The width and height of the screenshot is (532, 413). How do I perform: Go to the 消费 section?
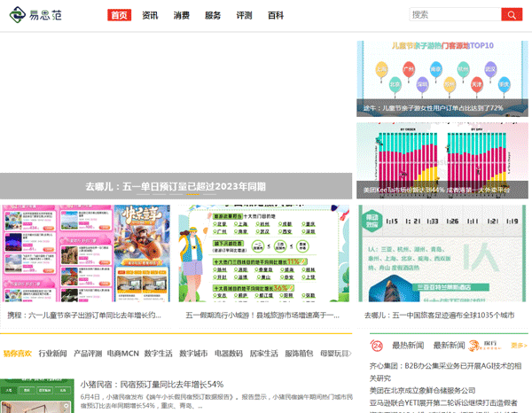(x=182, y=15)
